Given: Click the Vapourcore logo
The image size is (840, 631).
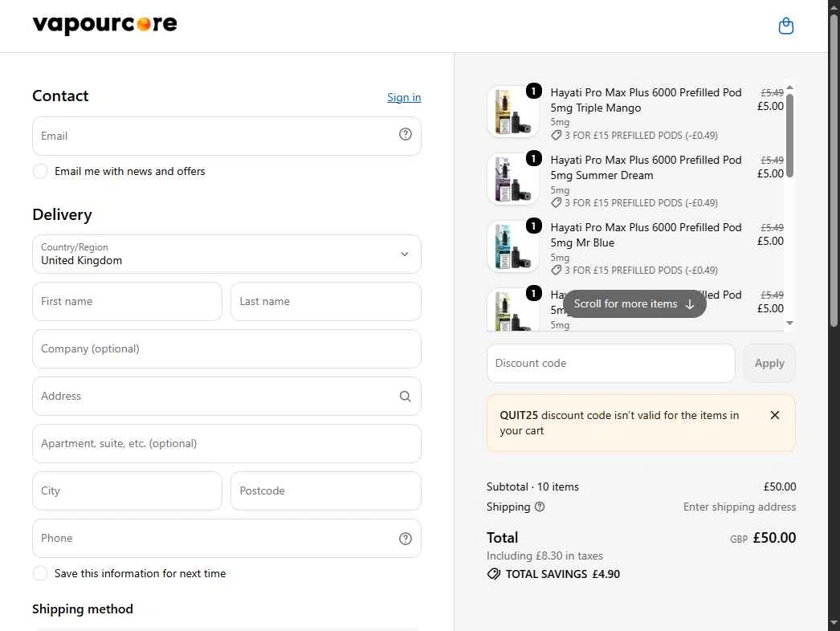Looking at the screenshot, I should click(x=104, y=25).
